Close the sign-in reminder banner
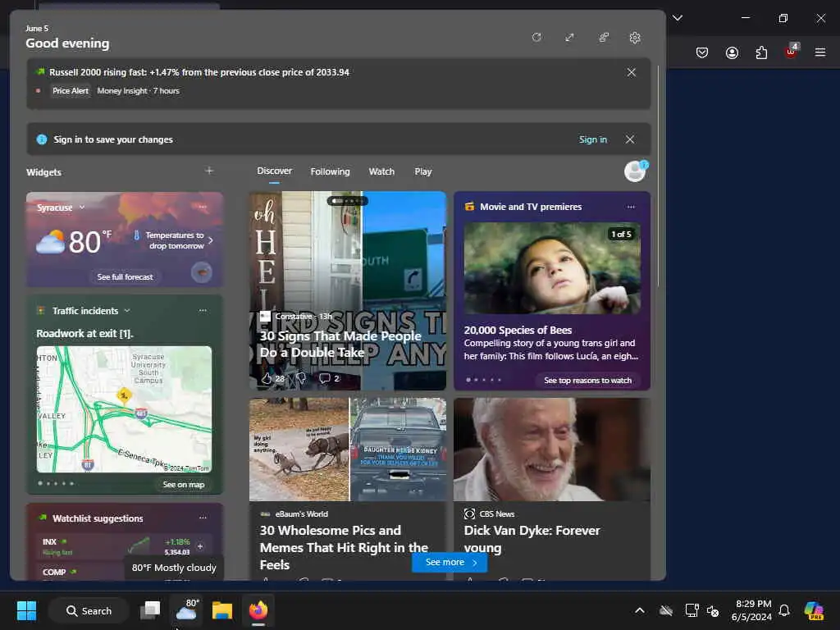Image resolution: width=840 pixels, height=630 pixels. tap(629, 139)
